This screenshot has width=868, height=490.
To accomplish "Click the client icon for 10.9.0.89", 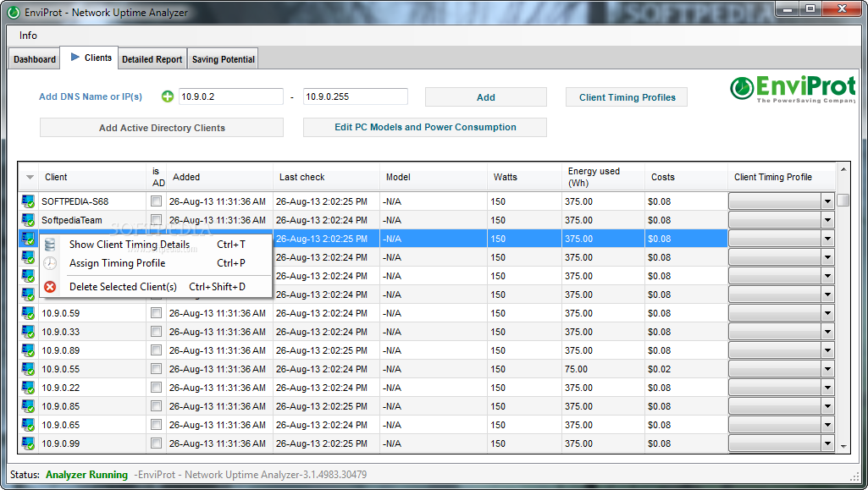I will 28,350.
